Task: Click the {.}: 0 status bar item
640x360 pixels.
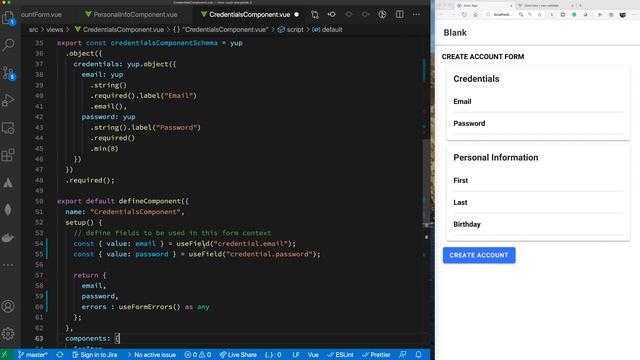Action: pyautogui.click(x=273, y=355)
